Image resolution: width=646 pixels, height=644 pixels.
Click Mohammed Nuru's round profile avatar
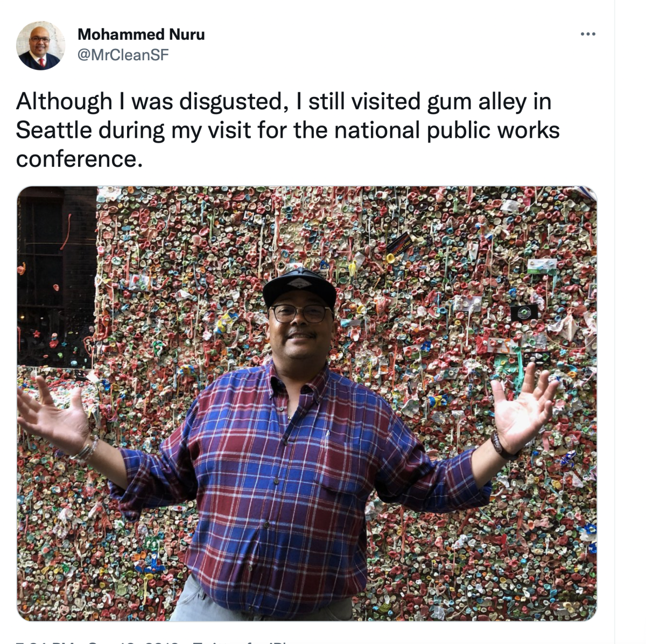40,46
